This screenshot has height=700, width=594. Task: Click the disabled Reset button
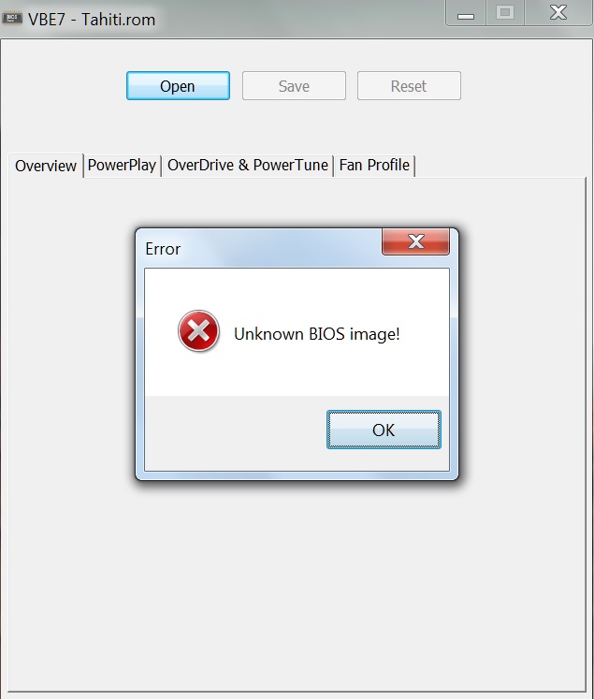(409, 86)
